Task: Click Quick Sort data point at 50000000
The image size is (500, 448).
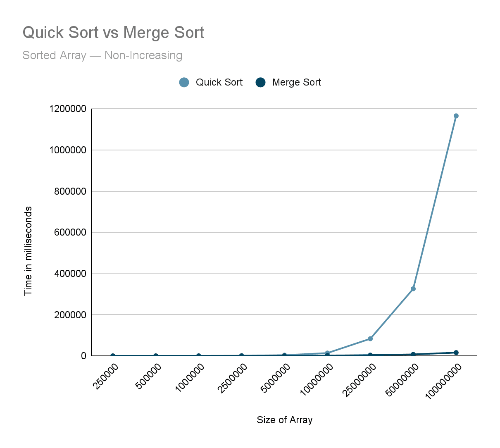Action: (413, 289)
